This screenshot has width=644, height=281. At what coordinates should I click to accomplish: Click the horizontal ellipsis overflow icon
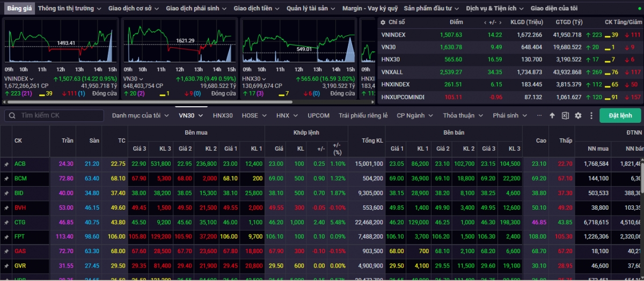coord(539,115)
